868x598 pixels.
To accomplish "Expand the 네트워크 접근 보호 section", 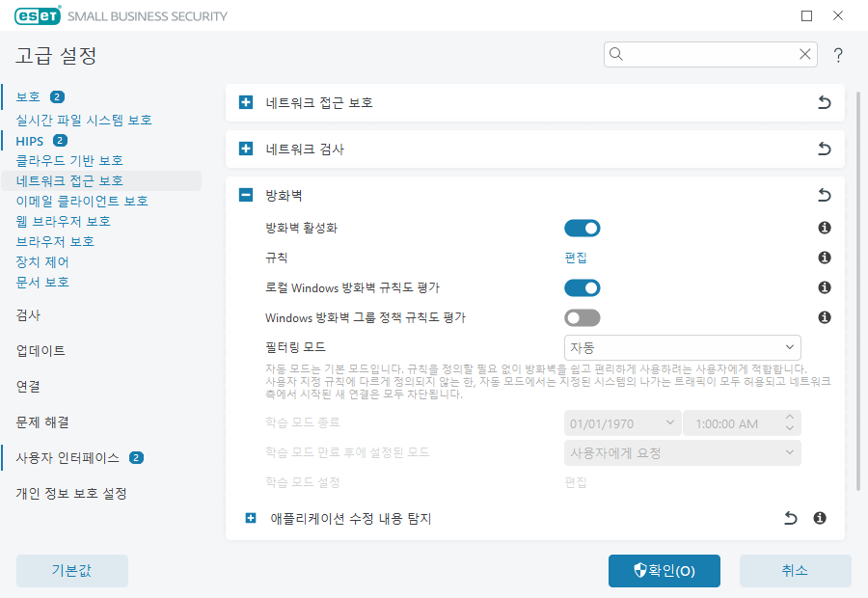I will click(x=246, y=102).
